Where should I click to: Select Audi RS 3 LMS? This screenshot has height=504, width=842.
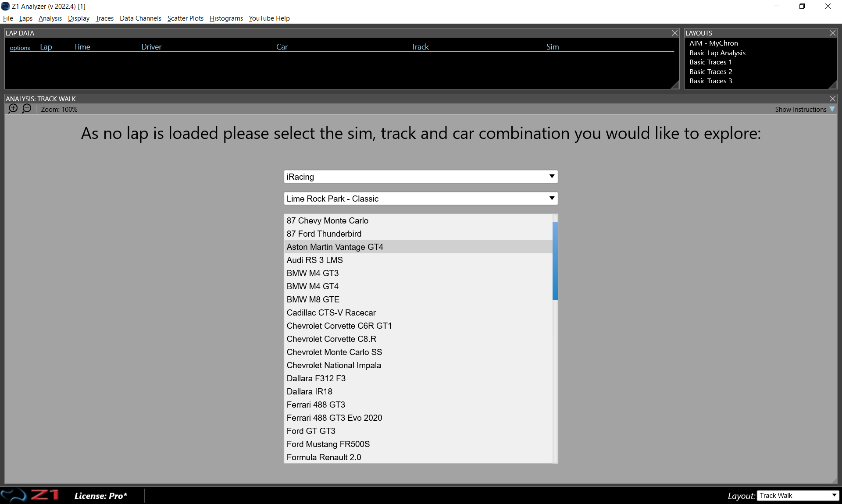pos(418,260)
